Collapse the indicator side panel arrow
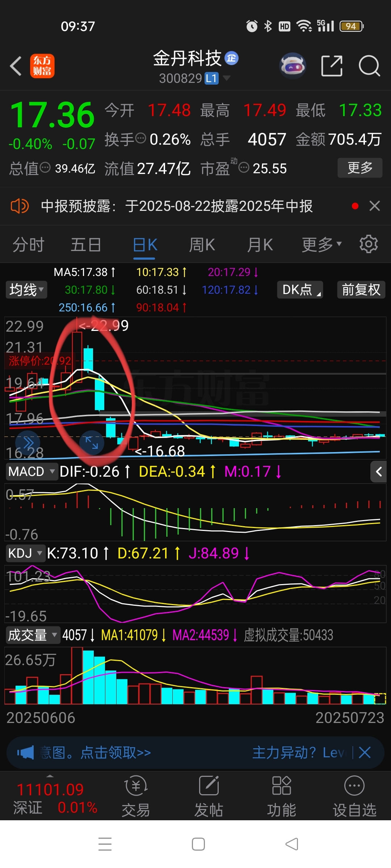The width and height of the screenshot is (391, 868). tap(379, 472)
